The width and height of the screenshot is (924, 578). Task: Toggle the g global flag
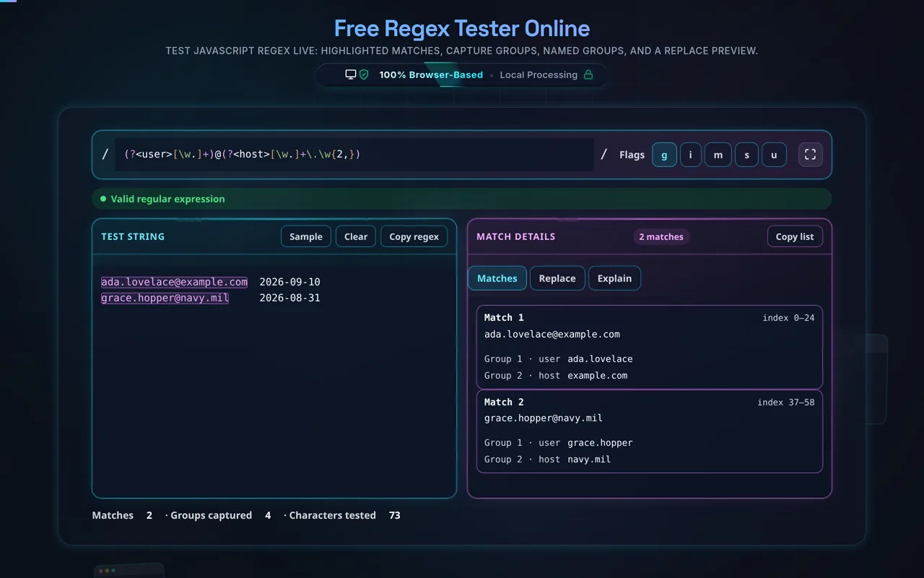(x=664, y=155)
